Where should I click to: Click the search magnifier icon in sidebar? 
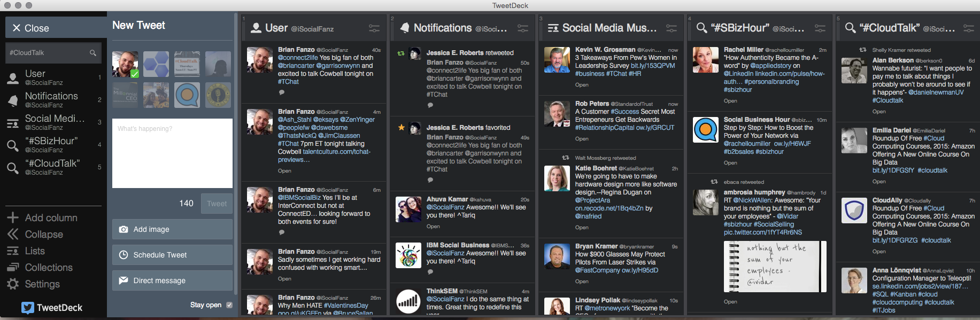point(93,53)
